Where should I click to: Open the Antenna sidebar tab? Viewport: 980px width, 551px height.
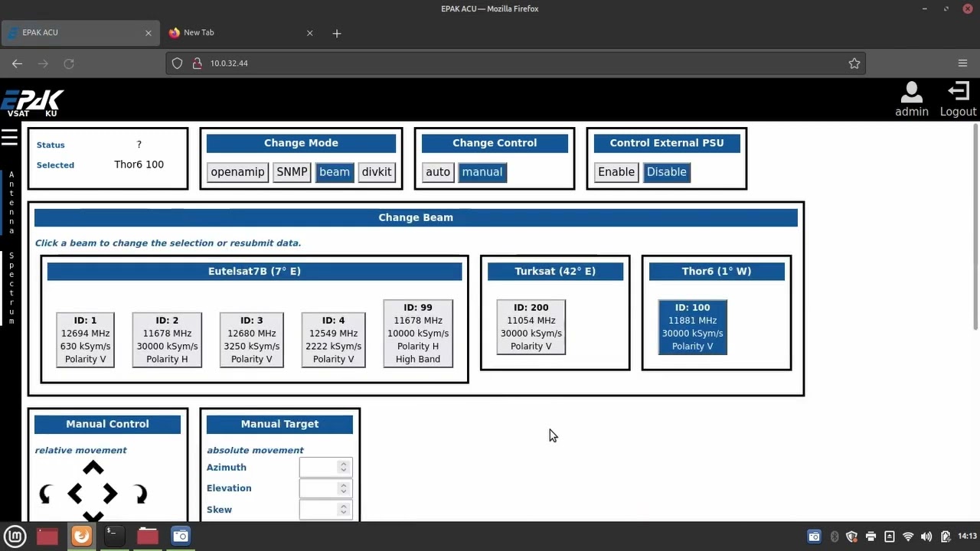tap(11, 203)
